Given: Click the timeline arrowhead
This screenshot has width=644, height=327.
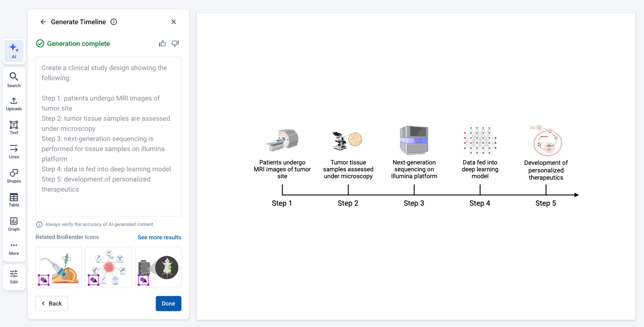Looking at the screenshot, I should tap(577, 195).
